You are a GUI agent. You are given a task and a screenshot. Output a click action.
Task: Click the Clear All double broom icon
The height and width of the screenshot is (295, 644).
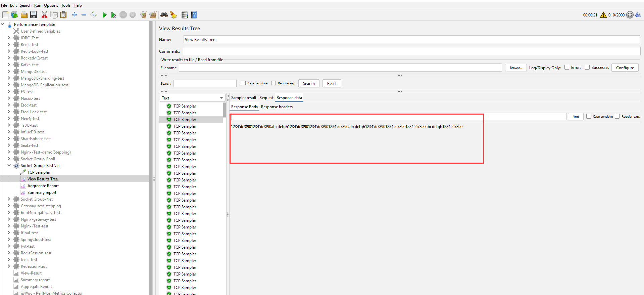(x=153, y=15)
